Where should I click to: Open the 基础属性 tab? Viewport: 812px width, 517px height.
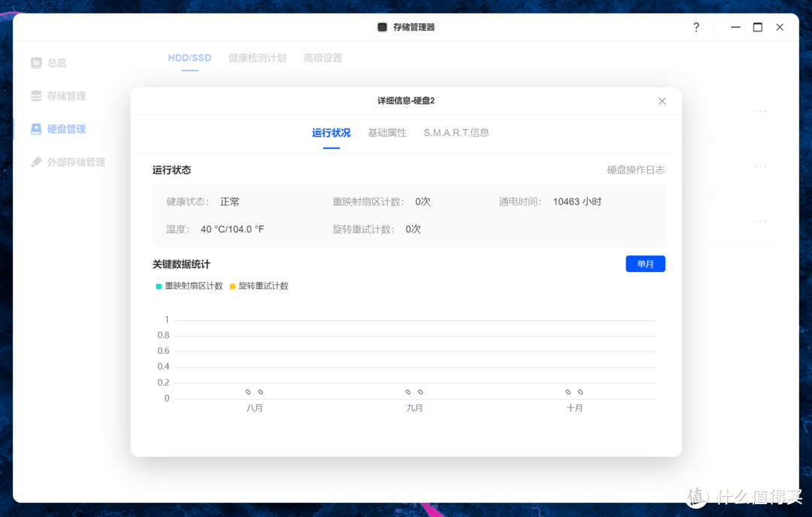pyautogui.click(x=387, y=132)
